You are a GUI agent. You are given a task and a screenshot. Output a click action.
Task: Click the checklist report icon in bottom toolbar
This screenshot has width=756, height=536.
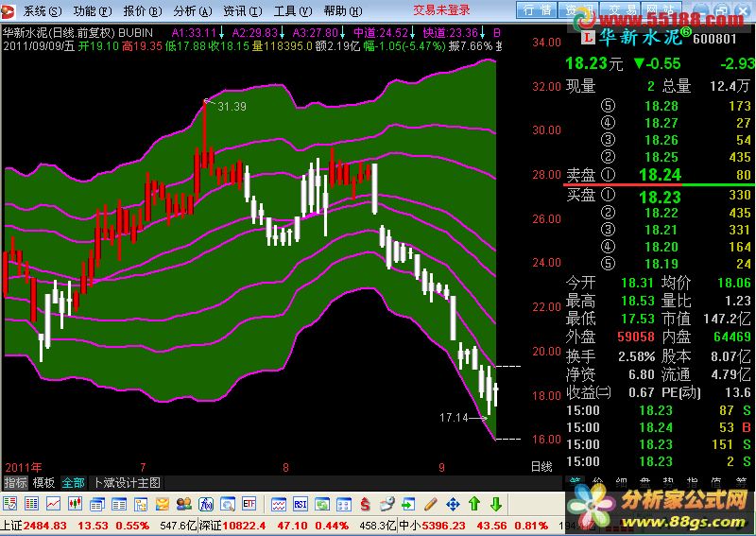click(9, 504)
